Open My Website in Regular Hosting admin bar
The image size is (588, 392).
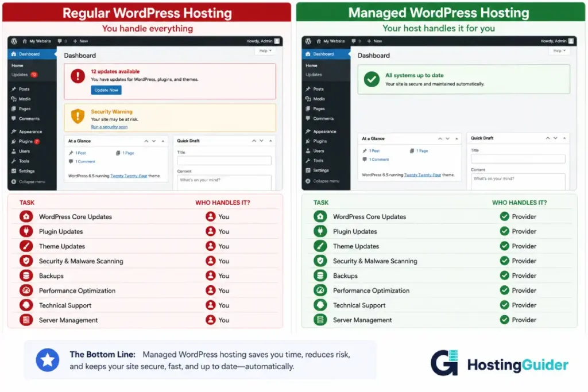pos(36,41)
